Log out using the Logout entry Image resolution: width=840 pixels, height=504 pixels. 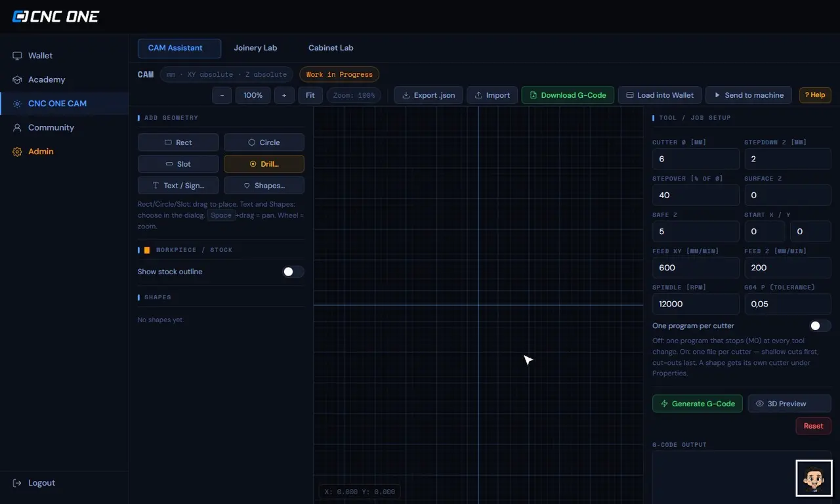click(x=64, y=483)
